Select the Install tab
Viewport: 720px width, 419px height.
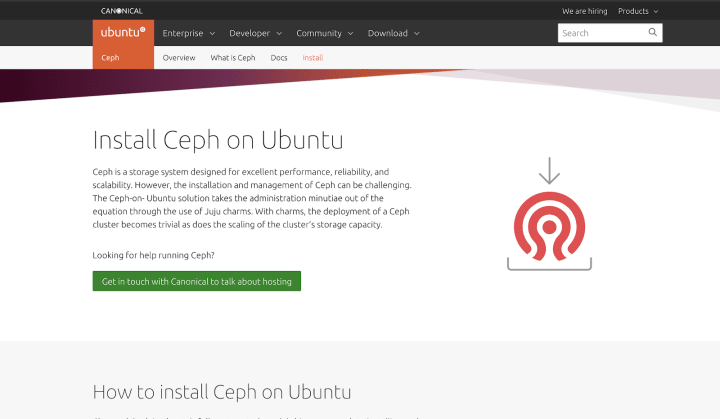tap(313, 58)
